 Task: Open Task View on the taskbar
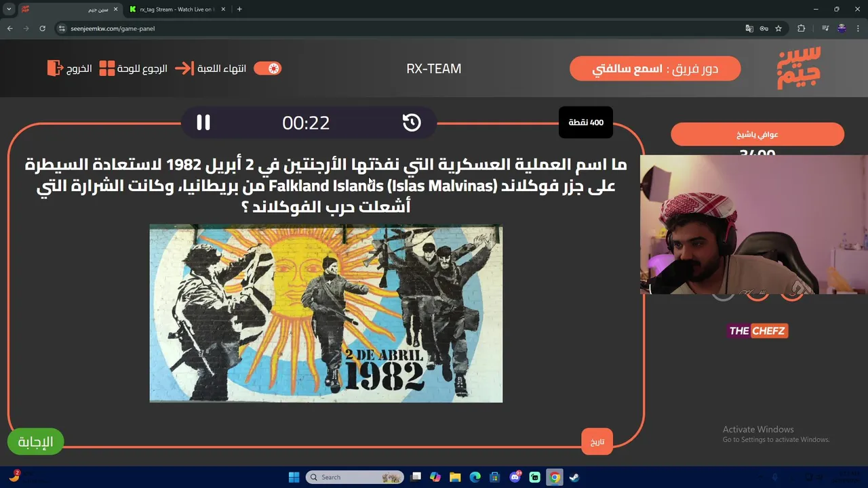click(x=416, y=477)
